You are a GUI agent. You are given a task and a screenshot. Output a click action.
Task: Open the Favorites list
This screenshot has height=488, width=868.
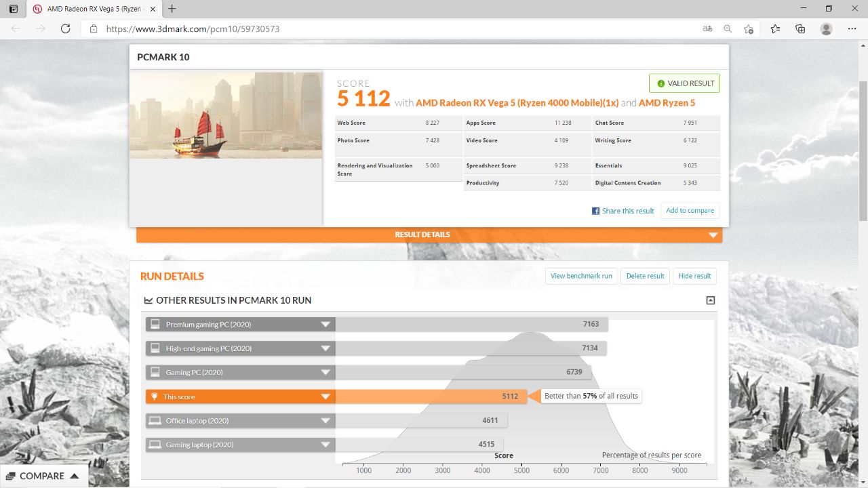775,29
